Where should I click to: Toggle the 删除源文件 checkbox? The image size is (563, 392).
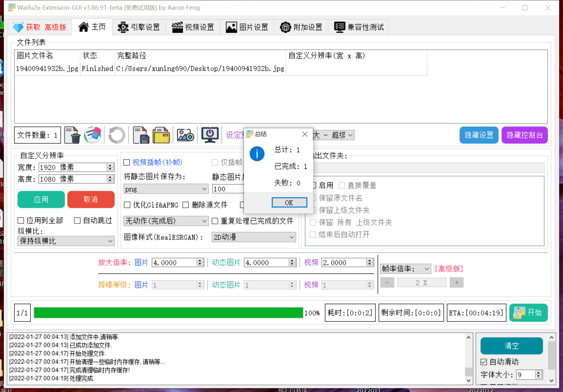186,205
